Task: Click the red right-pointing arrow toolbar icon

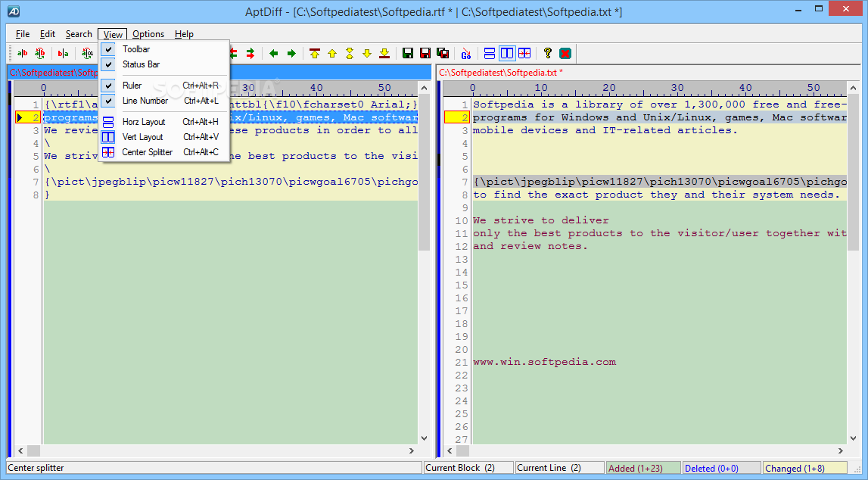Action: click(250, 53)
